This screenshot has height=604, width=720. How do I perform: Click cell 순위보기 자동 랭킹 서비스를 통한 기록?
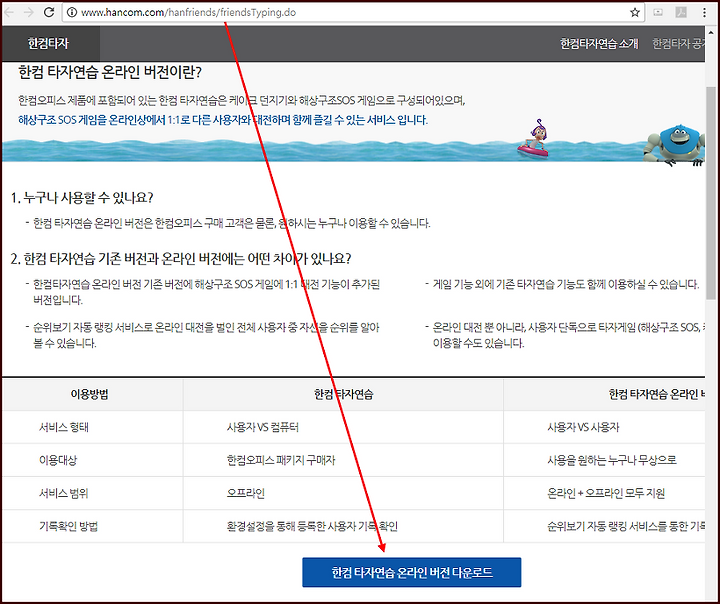(626, 526)
